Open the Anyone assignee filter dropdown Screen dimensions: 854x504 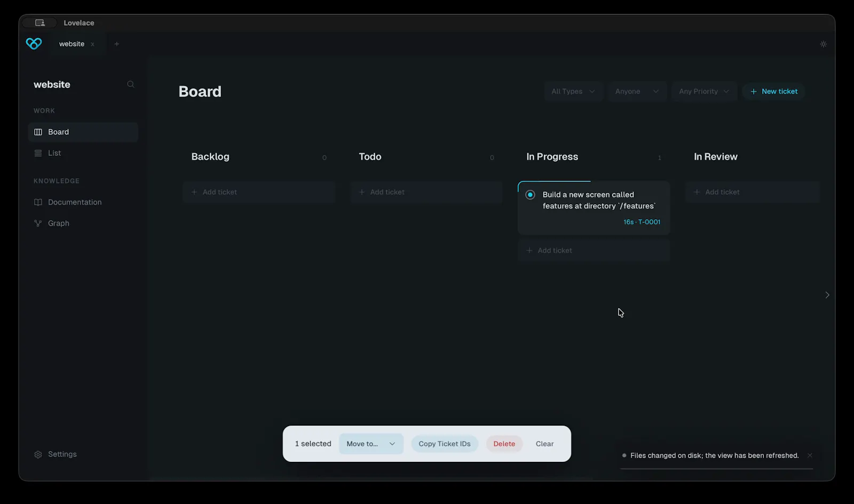click(637, 91)
